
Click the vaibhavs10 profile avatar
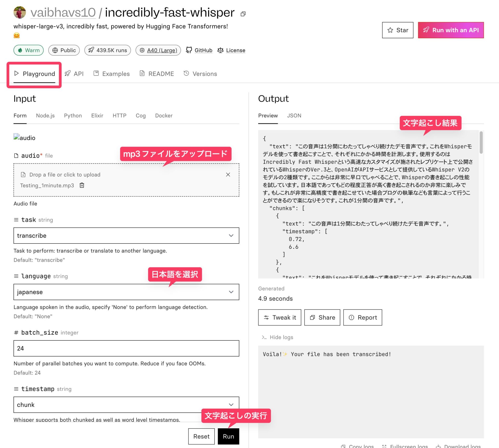click(20, 12)
